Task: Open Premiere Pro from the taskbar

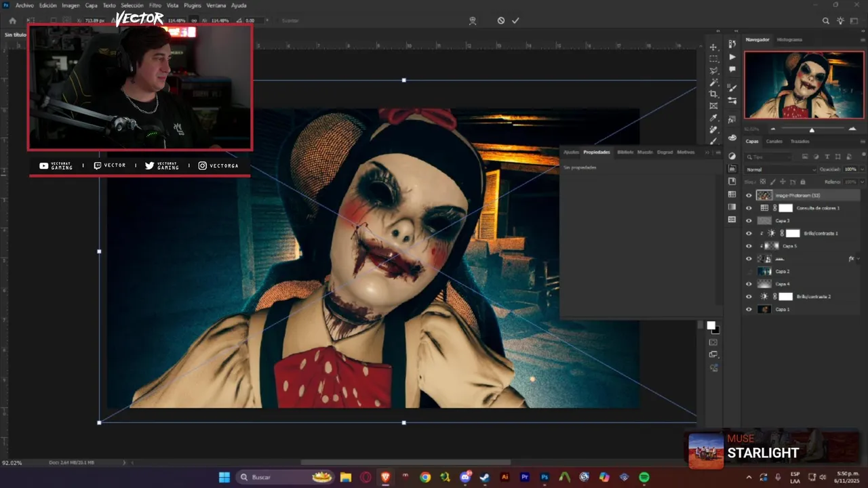Action: point(524,477)
